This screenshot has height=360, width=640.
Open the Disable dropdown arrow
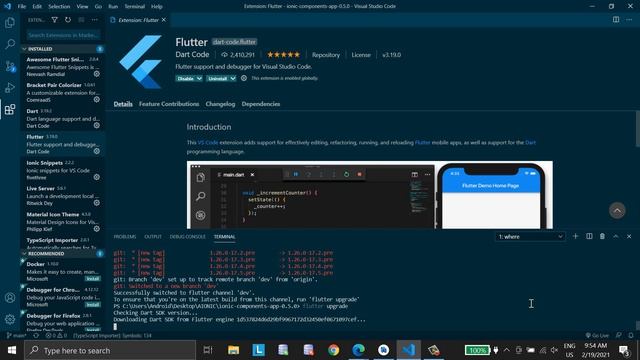199,78
